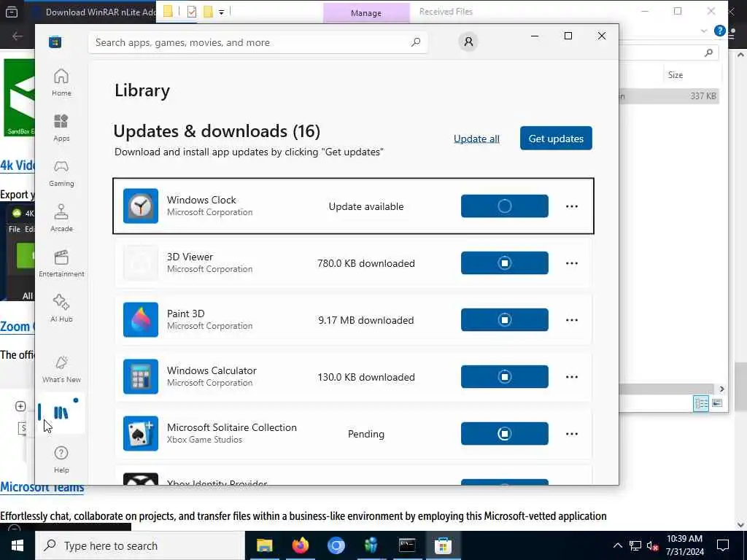This screenshot has height=560, width=747.
Task: Click the Windows Calculator app icon
Action: 141,377
